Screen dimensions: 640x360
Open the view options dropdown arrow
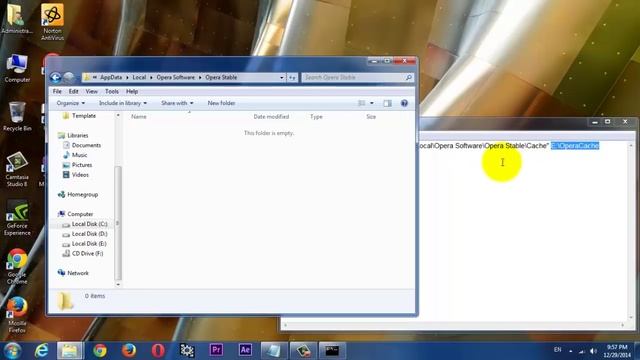coord(371,103)
